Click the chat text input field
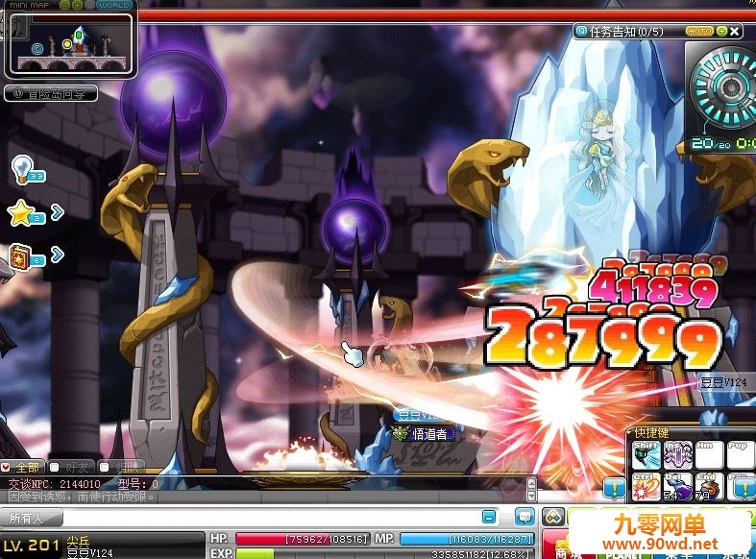 pyautogui.click(x=271, y=518)
